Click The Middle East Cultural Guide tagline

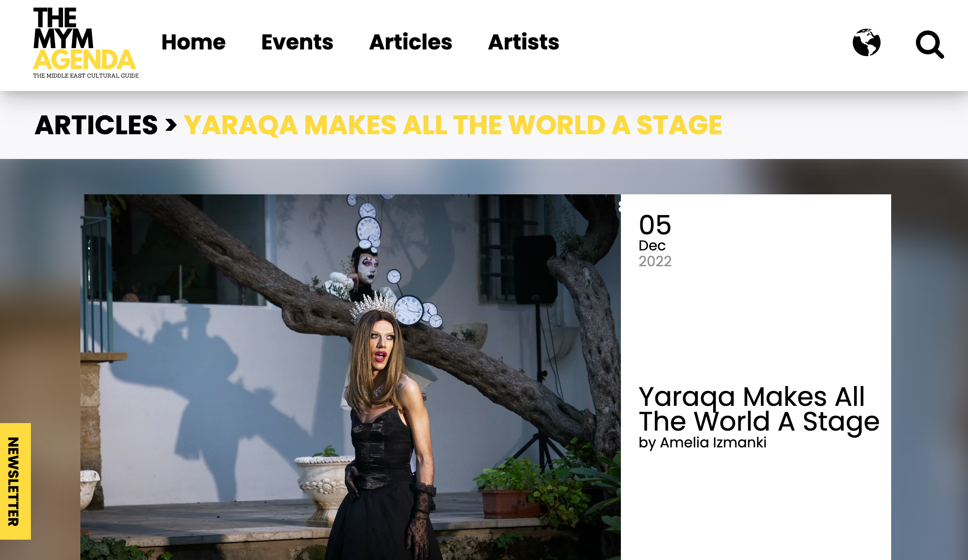86,76
